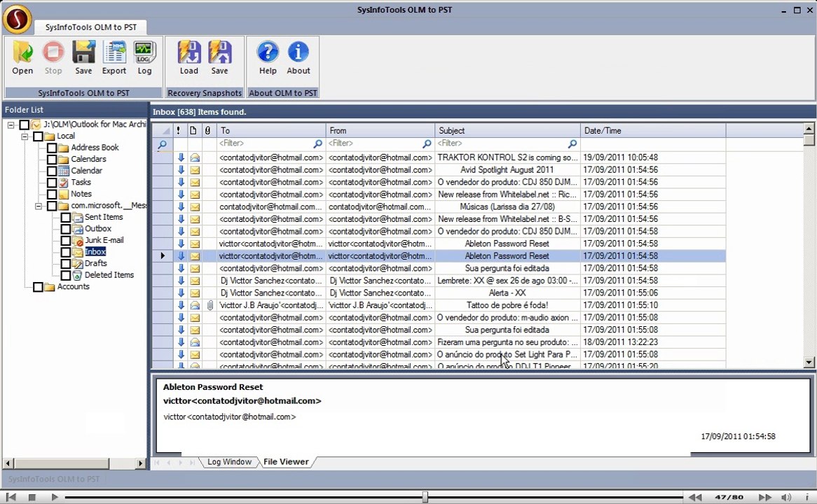Select the Junk E-mail folder

(x=104, y=240)
